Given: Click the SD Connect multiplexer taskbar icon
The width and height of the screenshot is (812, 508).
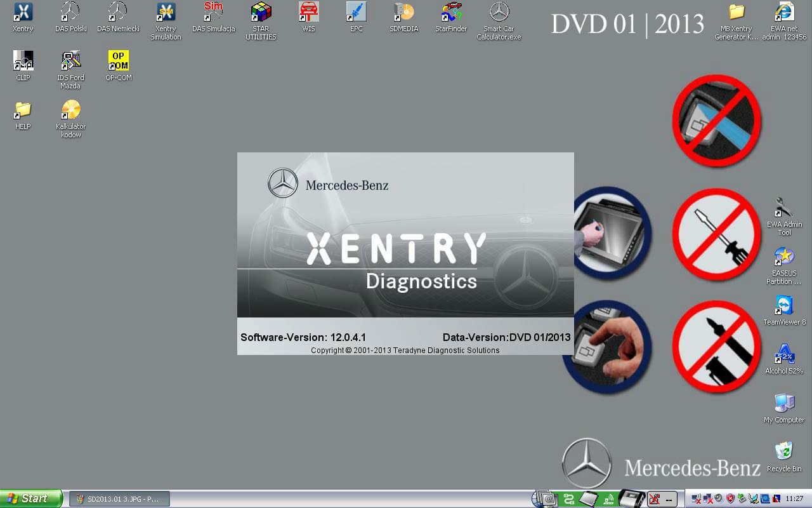Looking at the screenshot, I should 632,498.
